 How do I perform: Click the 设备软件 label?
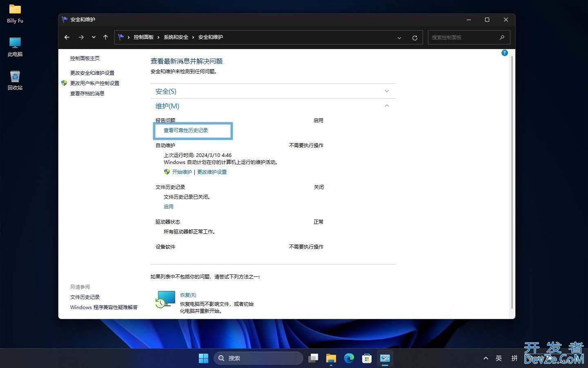[x=165, y=247]
